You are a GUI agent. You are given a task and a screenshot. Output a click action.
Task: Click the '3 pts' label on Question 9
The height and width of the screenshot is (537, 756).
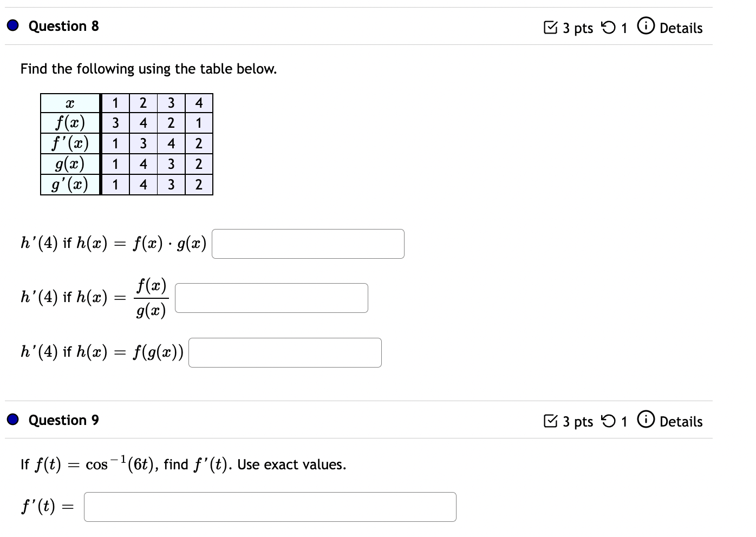coord(577,421)
